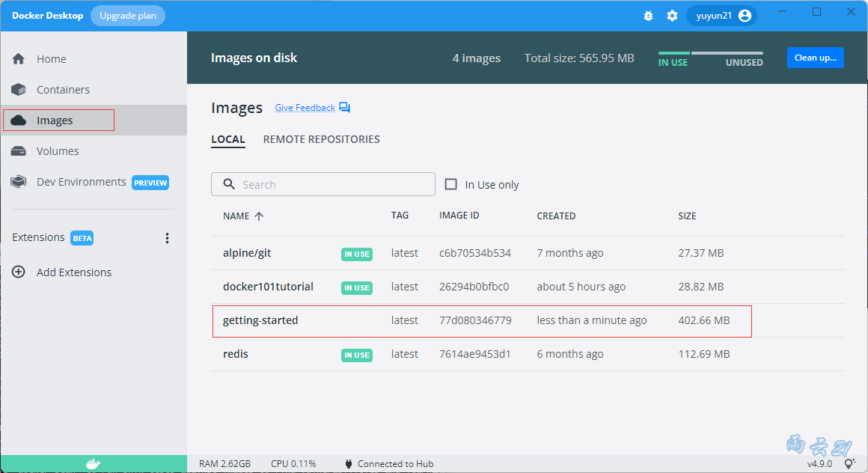The width and height of the screenshot is (868, 473).
Task: Sort by the CREATED column header
Action: click(x=556, y=216)
